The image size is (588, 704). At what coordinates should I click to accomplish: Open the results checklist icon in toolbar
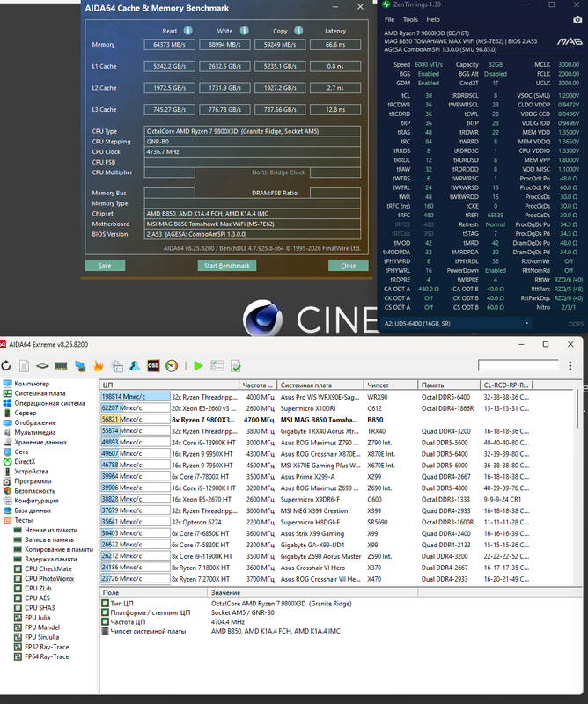pyautogui.click(x=217, y=366)
